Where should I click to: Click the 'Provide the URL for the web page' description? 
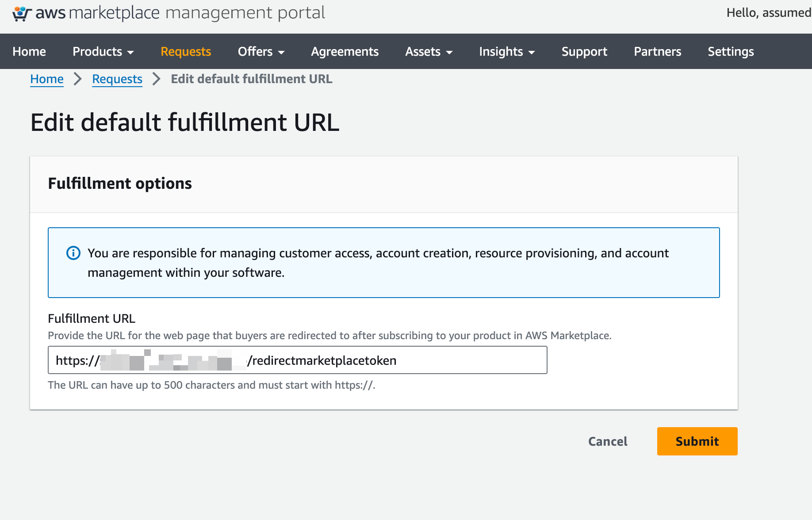pyautogui.click(x=329, y=336)
